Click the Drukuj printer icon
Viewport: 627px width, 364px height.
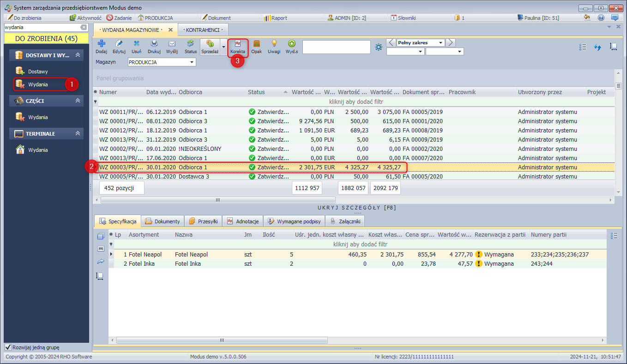(x=154, y=44)
